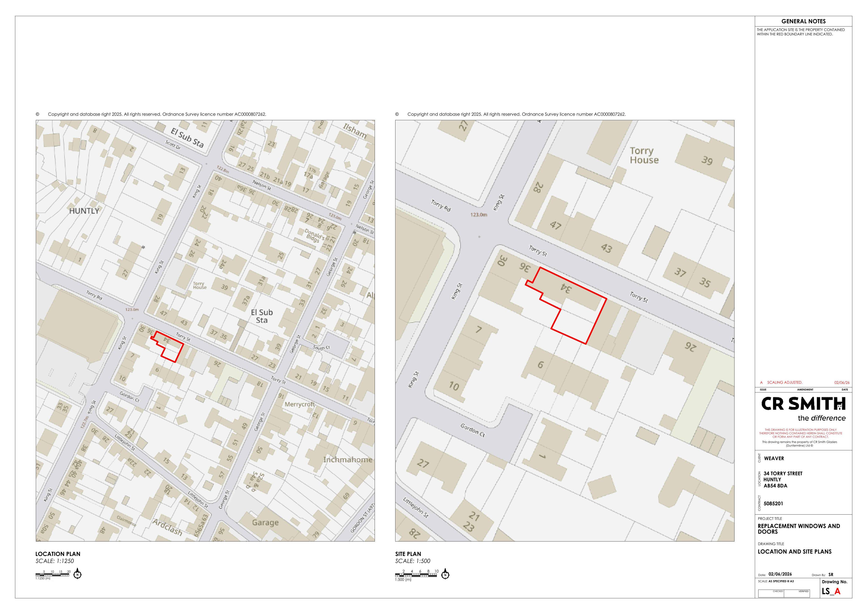Screen dimensions: 868x614
Task: Click the GENERAL NOTES heading
Action: 803,22
